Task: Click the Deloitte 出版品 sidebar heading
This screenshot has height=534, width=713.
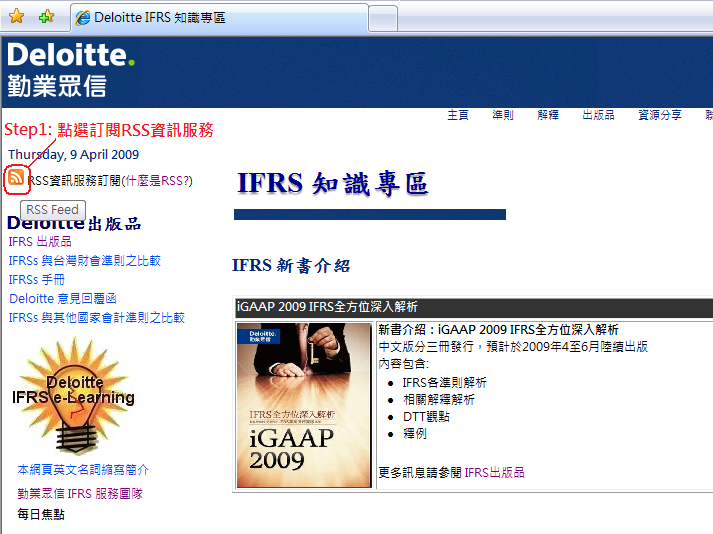Action: point(75,223)
